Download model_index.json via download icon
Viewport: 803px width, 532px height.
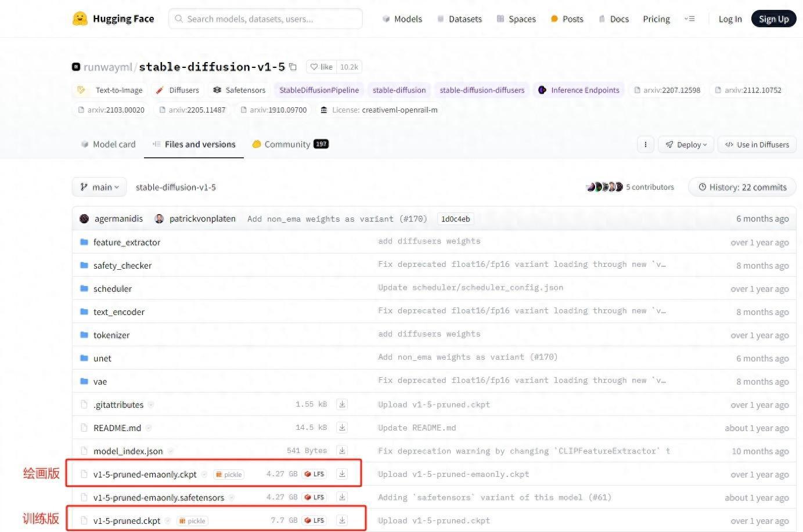[x=342, y=451]
